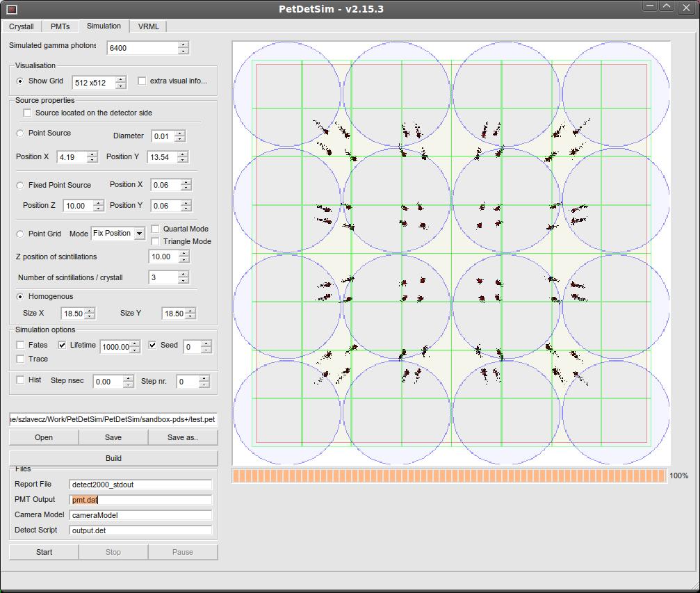
Task: Enable Triangle Mode checkbox
Action: click(x=155, y=241)
